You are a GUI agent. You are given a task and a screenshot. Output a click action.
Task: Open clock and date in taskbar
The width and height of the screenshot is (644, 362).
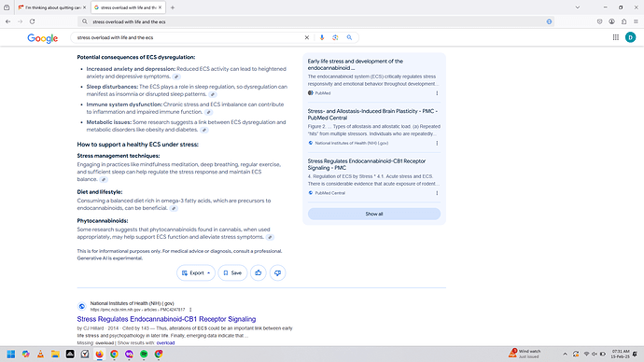(x=620, y=355)
